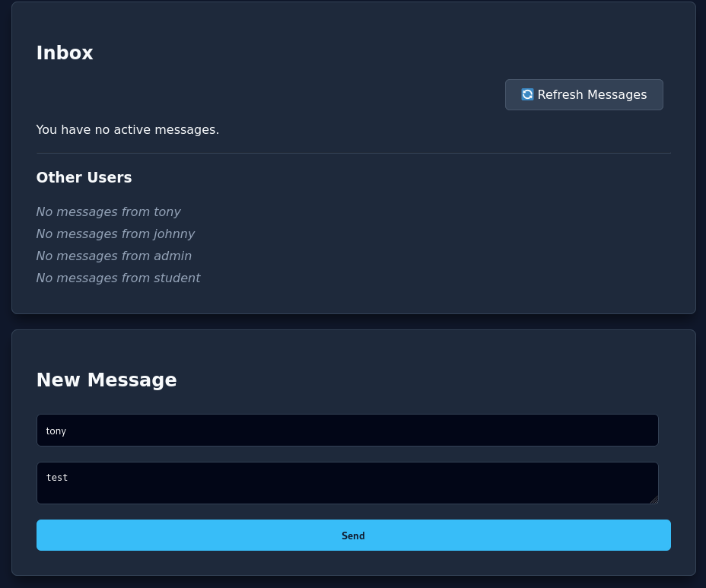Click the word 'tony' in recipient field
706x588 pixels.
click(x=56, y=431)
